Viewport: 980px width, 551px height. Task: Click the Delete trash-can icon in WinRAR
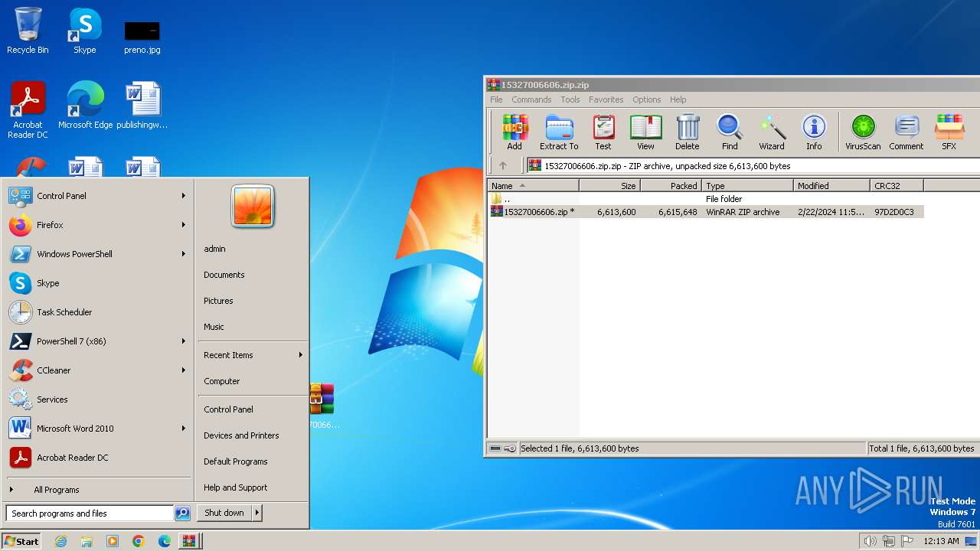(x=688, y=132)
